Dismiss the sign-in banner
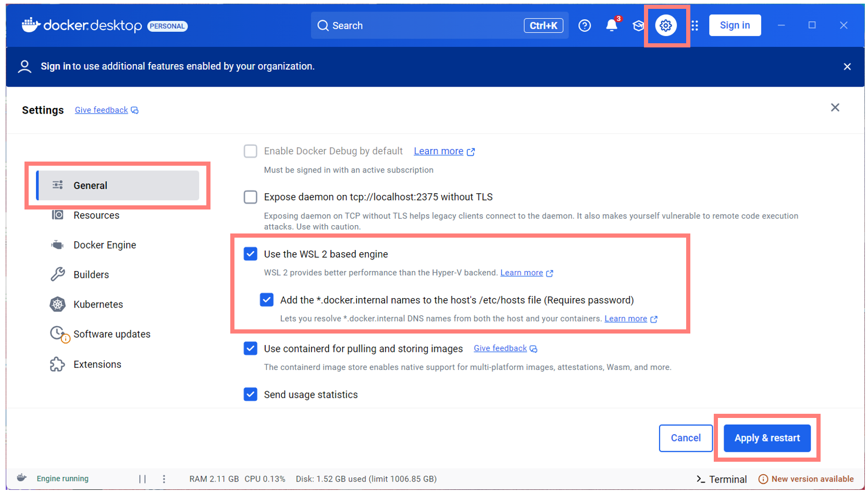 click(x=847, y=66)
